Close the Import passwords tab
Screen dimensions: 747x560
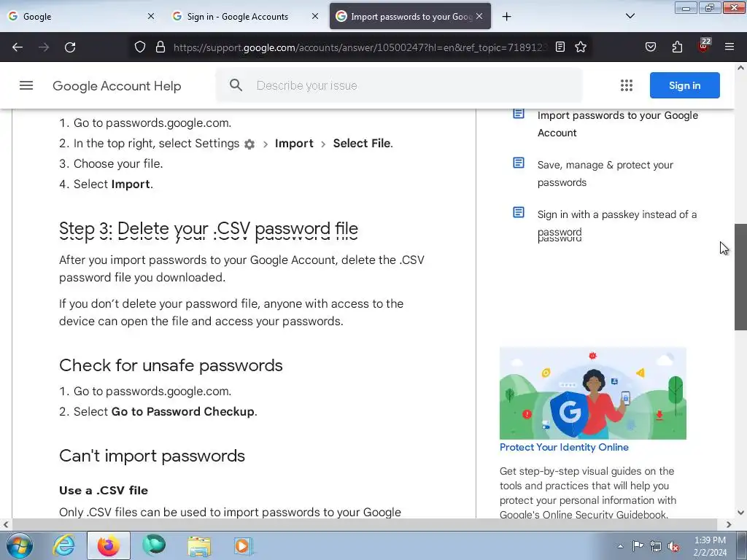(479, 16)
